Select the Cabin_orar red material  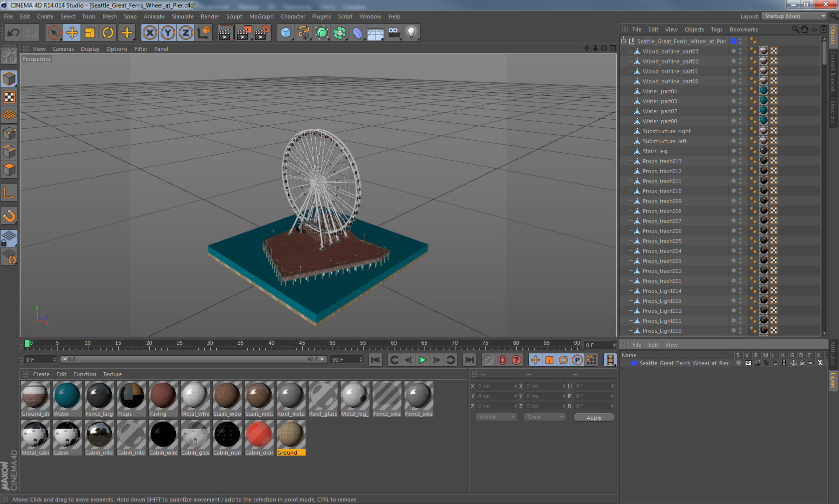[x=259, y=438]
